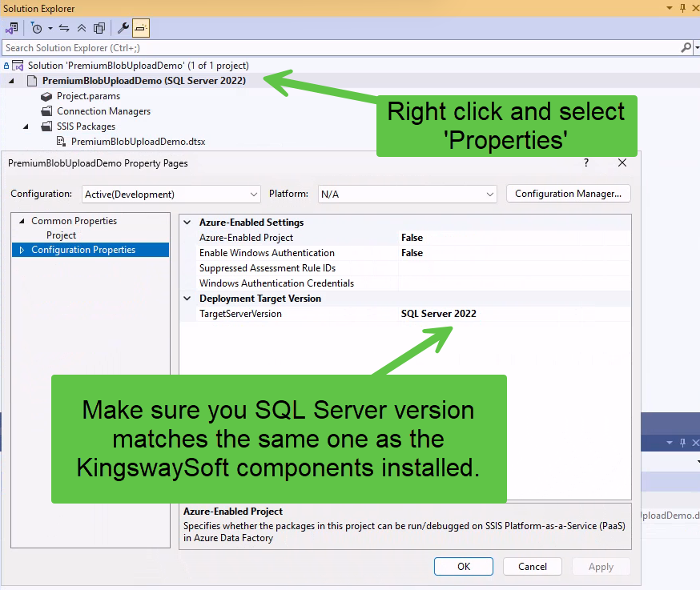Click the Solution Explorer auto-hide pin icon

(x=682, y=8)
